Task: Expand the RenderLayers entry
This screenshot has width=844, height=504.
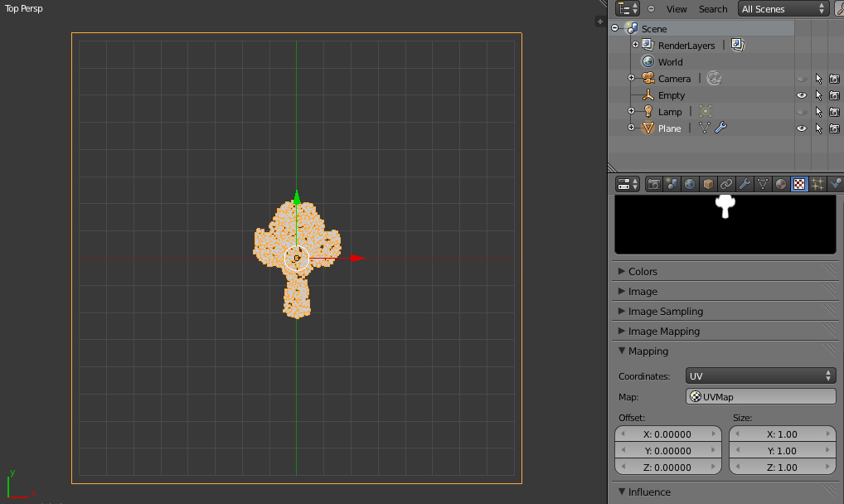Action: pos(635,45)
